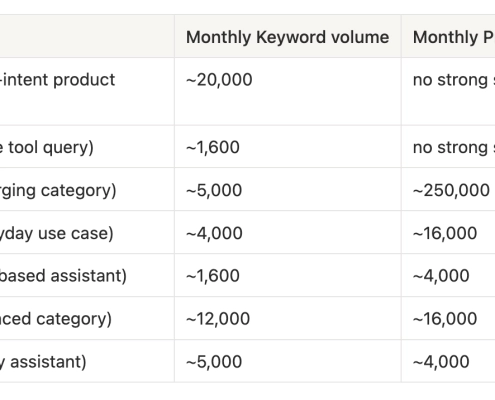The width and height of the screenshot is (495, 400).
Task: Select the ~5,000 cell in the assistant row
Action: pyautogui.click(x=288, y=361)
